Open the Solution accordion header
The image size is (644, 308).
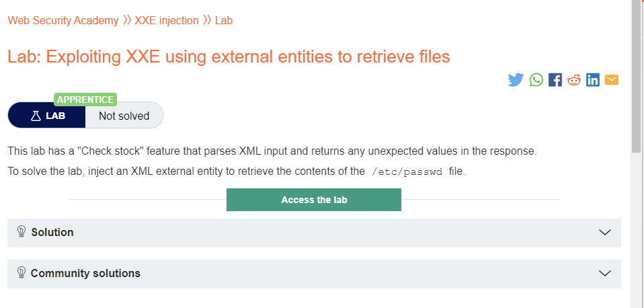click(314, 233)
